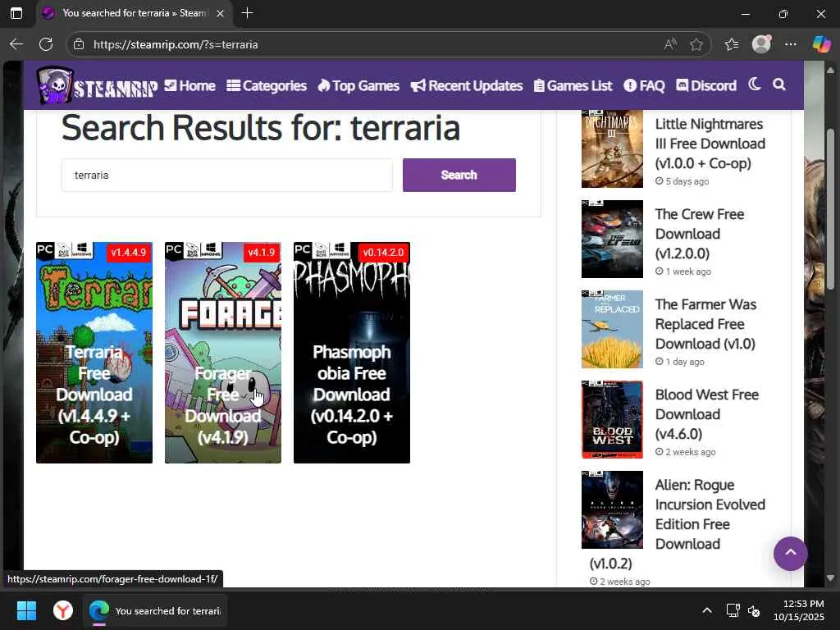
Task: Select the 'You searched for terraria' tab
Action: click(134, 13)
